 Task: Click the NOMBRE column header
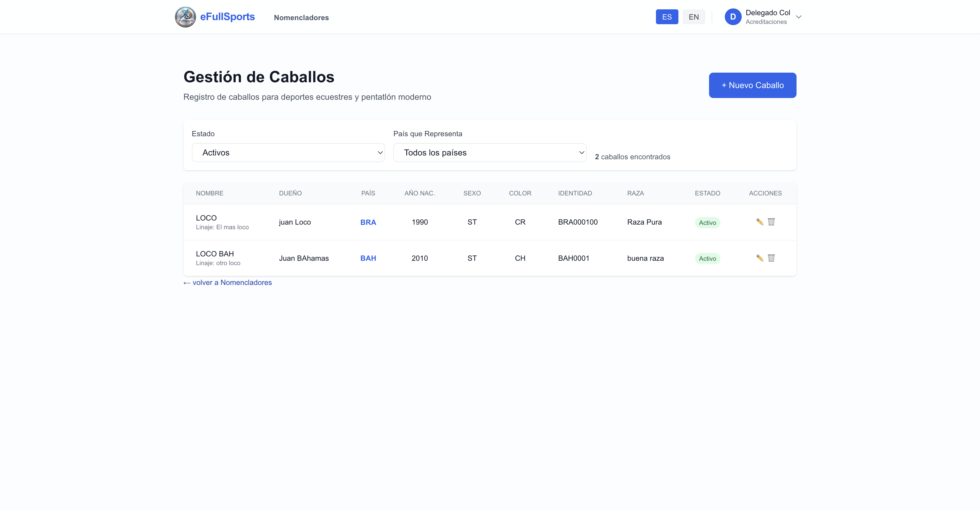point(209,193)
